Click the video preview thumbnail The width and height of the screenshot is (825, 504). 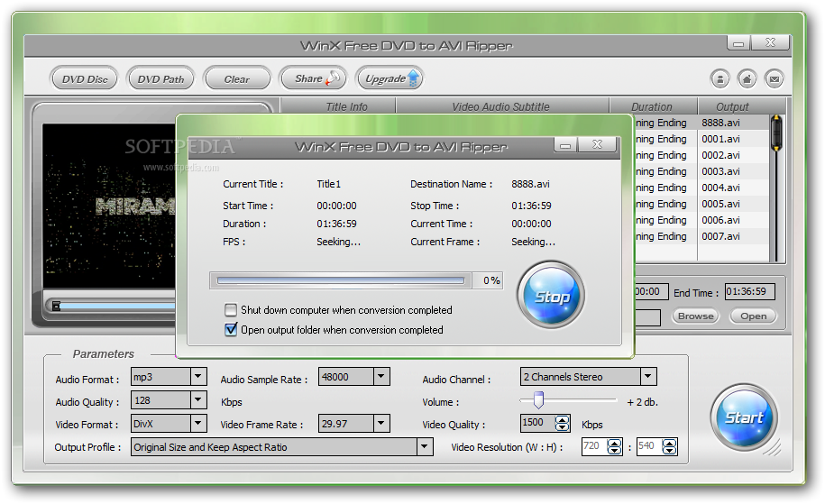108,206
